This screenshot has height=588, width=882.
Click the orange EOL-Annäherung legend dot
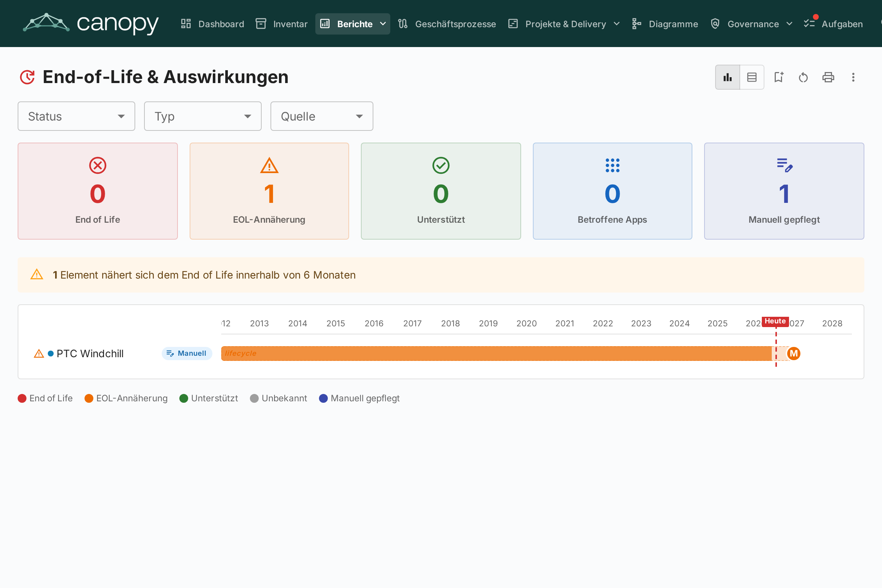(x=89, y=398)
